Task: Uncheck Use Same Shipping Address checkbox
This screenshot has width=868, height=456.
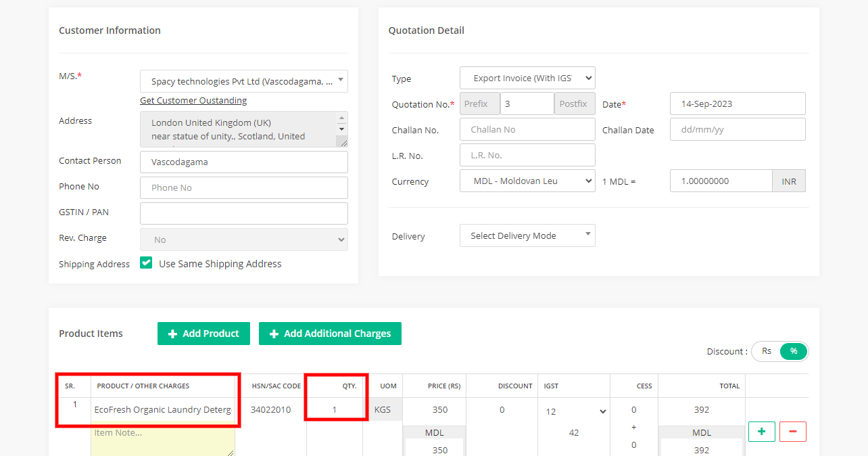Action: point(146,263)
